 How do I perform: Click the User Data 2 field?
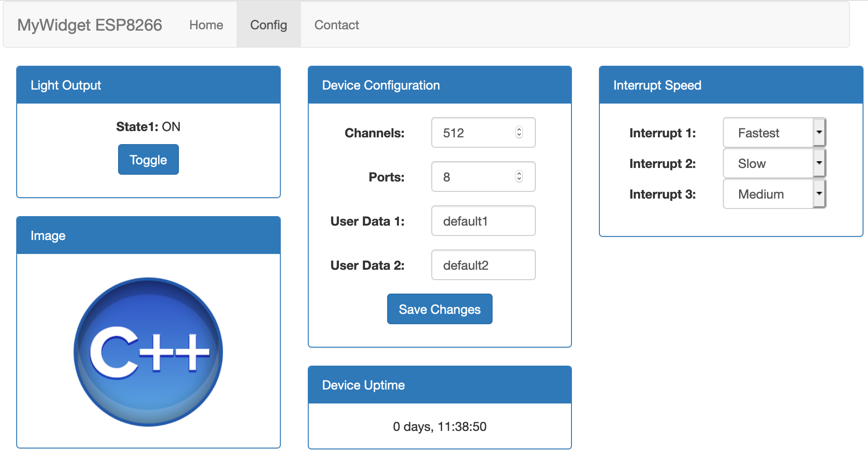(x=483, y=265)
